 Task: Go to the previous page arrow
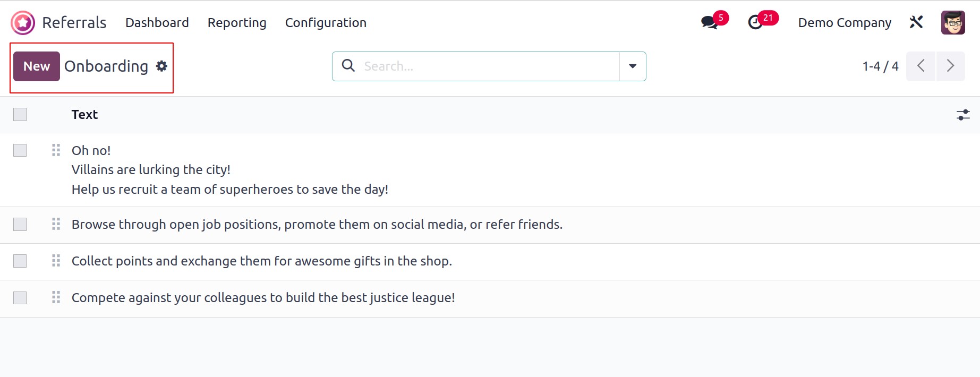tap(921, 66)
